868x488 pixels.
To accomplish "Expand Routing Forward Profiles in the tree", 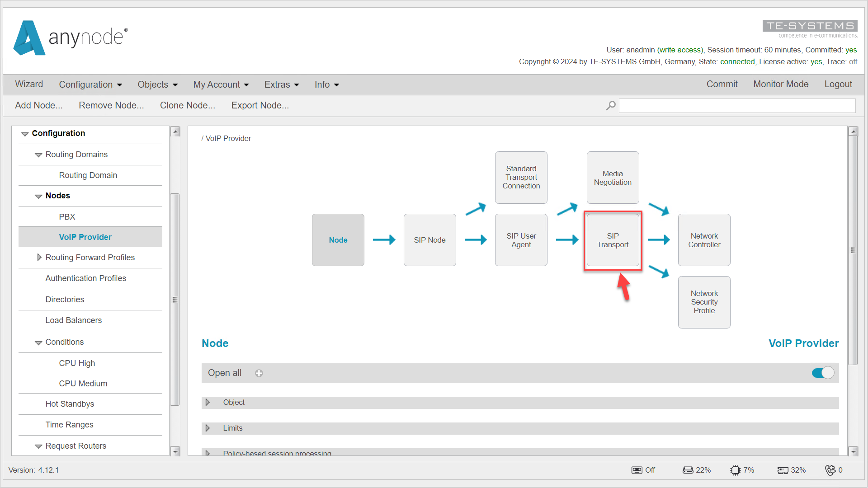I will coord(39,258).
